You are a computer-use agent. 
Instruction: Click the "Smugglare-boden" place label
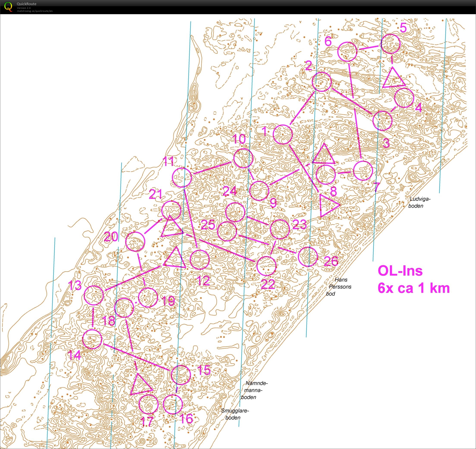[235, 414]
